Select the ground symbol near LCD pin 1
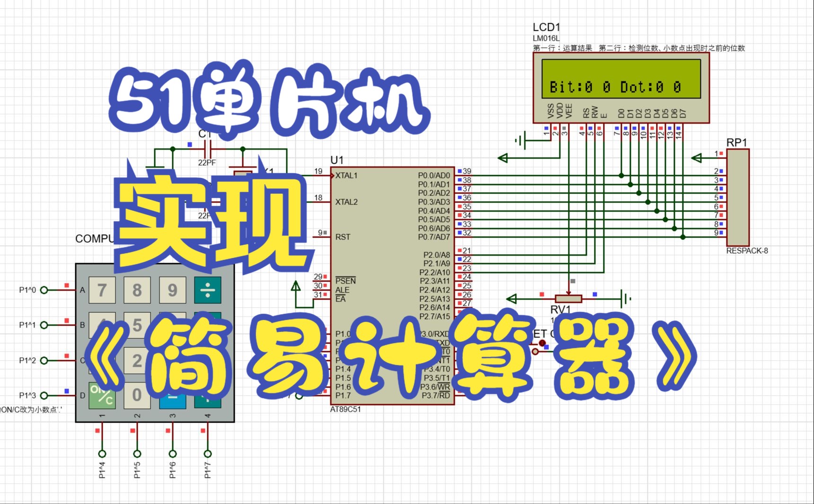 [x=520, y=141]
